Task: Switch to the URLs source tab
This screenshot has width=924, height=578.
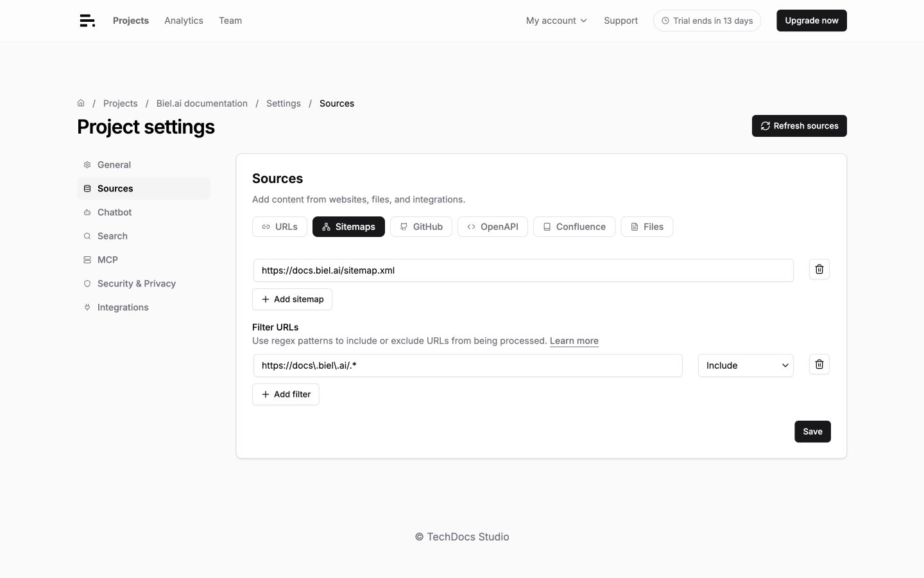Action: click(280, 227)
